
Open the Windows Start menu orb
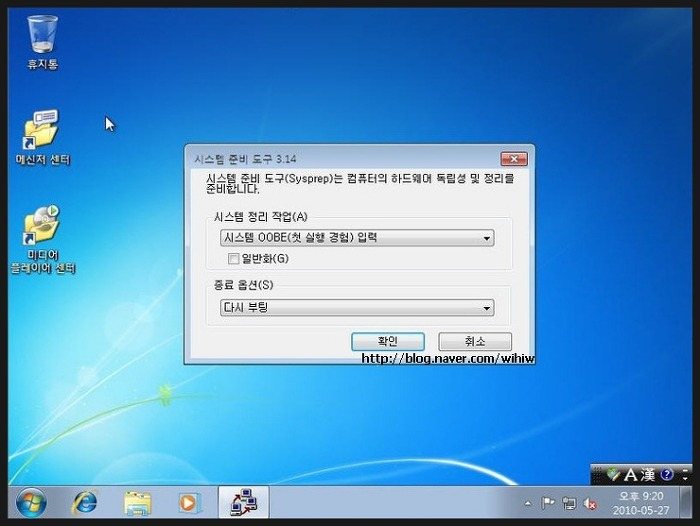pyautogui.click(x=31, y=502)
